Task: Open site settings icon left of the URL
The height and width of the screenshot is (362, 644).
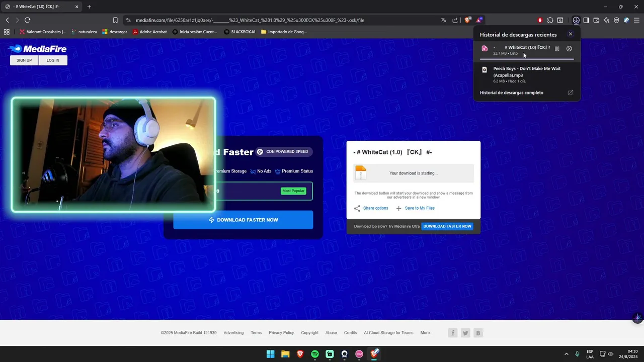Action: (x=128, y=20)
